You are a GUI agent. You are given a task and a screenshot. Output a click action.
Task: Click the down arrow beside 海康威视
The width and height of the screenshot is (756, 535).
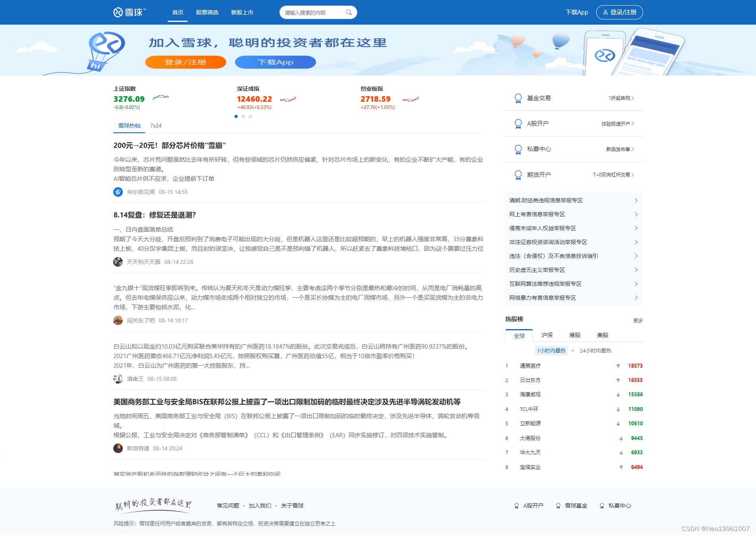pyautogui.click(x=618, y=395)
